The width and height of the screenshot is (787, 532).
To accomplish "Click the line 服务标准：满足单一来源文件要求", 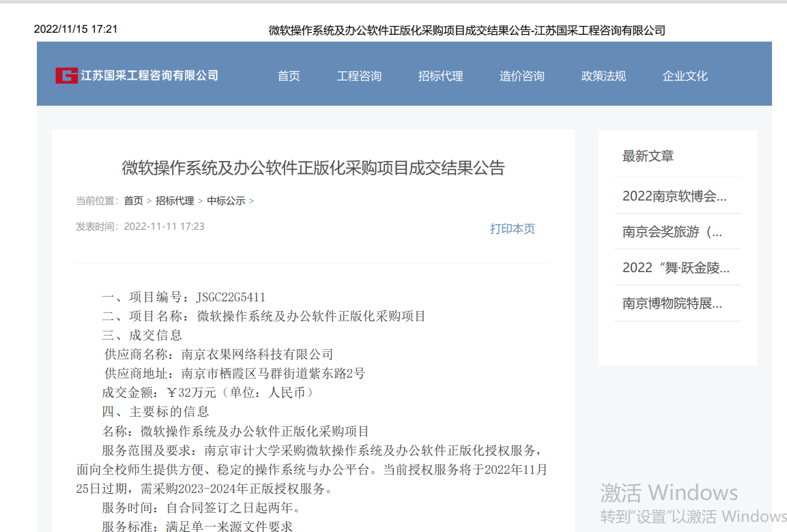I will (x=197, y=527).
